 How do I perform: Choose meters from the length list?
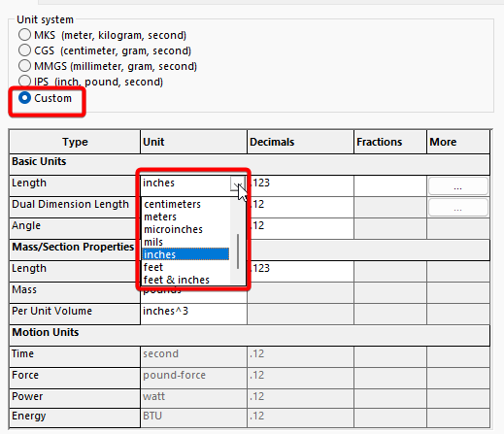[185, 217]
